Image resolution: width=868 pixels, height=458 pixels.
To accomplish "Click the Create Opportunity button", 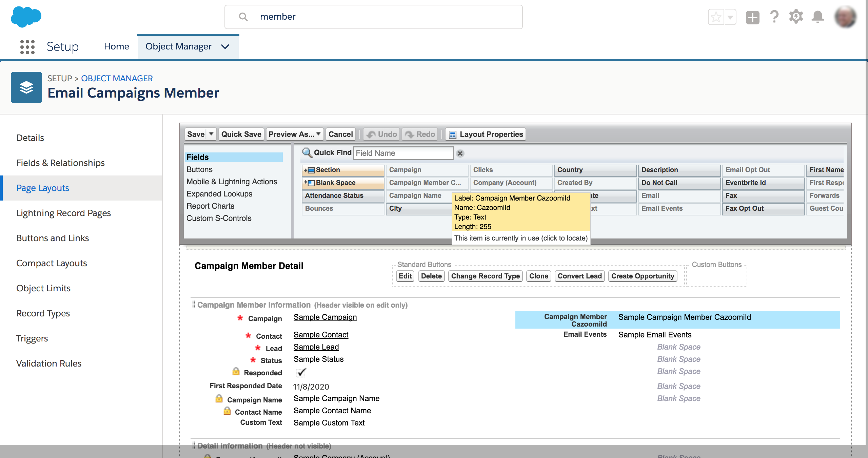I will (643, 276).
